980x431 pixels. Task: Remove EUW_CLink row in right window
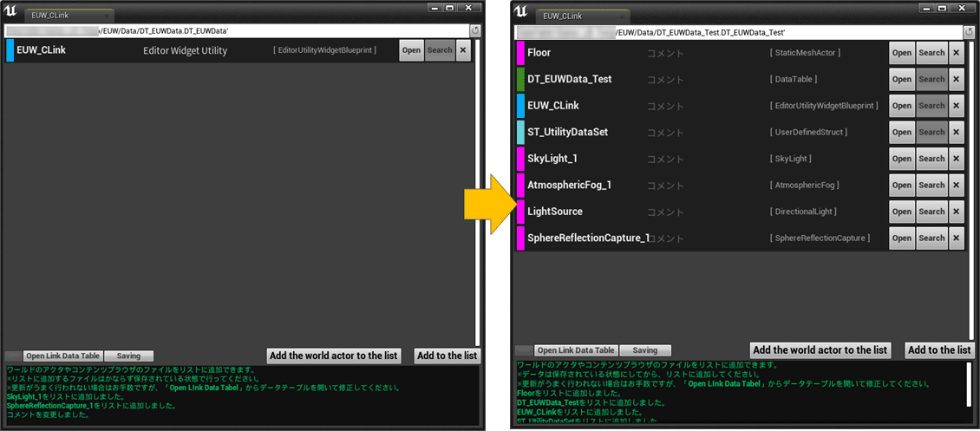tap(957, 106)
